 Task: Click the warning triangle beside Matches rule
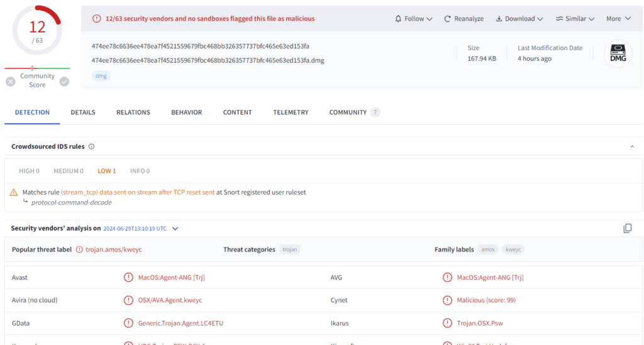(14, 192)
